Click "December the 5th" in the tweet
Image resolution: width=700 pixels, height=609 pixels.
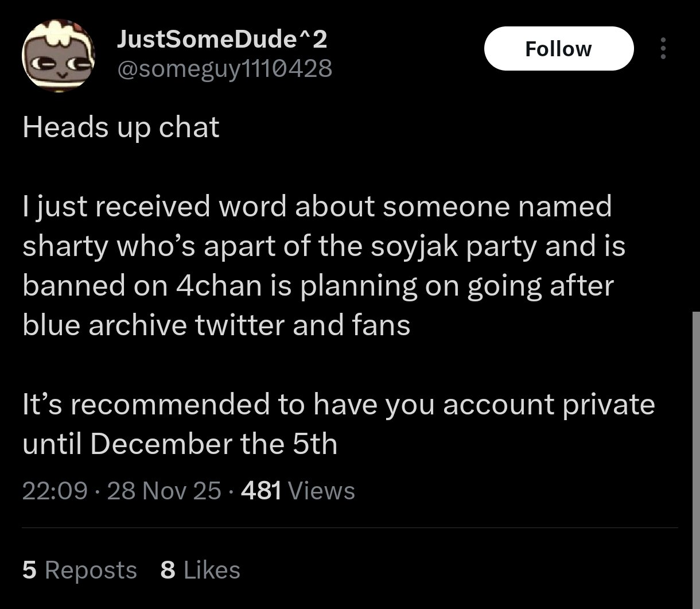(213, 444)
